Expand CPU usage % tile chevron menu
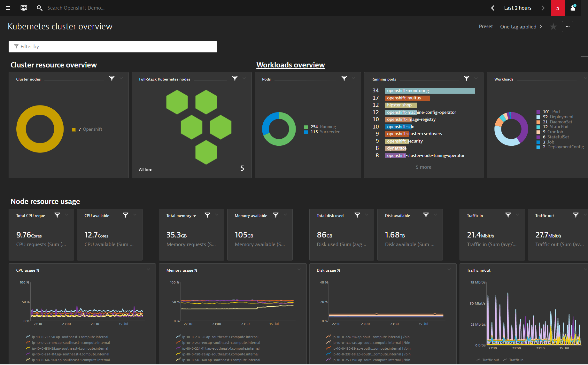Image resolution: width=588 pixels, height=365 pixels. [x=149, y=270]
